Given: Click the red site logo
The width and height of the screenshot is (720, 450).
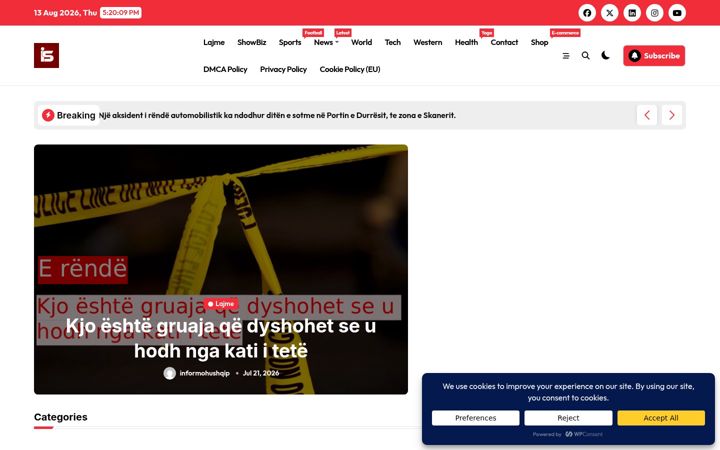Looking at the screenshot, I should click(46, 56).
